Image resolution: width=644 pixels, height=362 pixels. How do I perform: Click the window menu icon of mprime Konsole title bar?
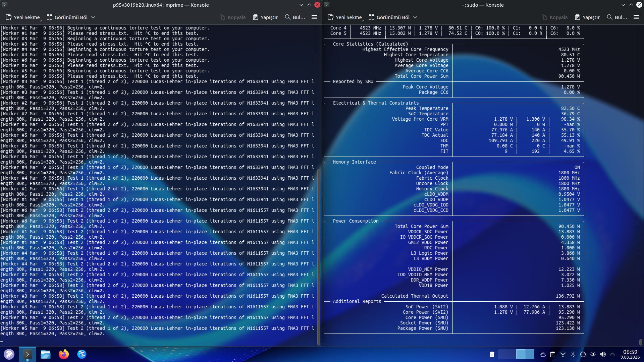coord(5,5)
